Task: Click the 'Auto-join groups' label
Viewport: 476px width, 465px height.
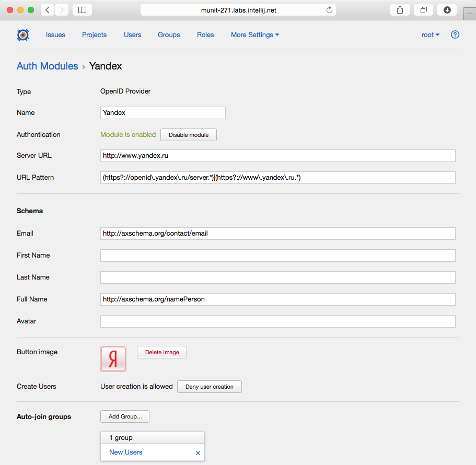Action: [44, 416]
